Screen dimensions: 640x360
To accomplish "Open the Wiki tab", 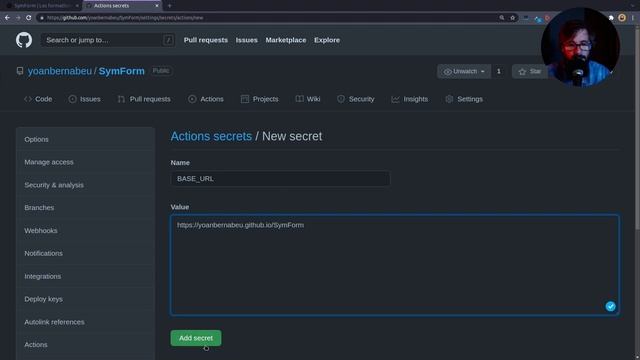I will [x=308, y=99].
